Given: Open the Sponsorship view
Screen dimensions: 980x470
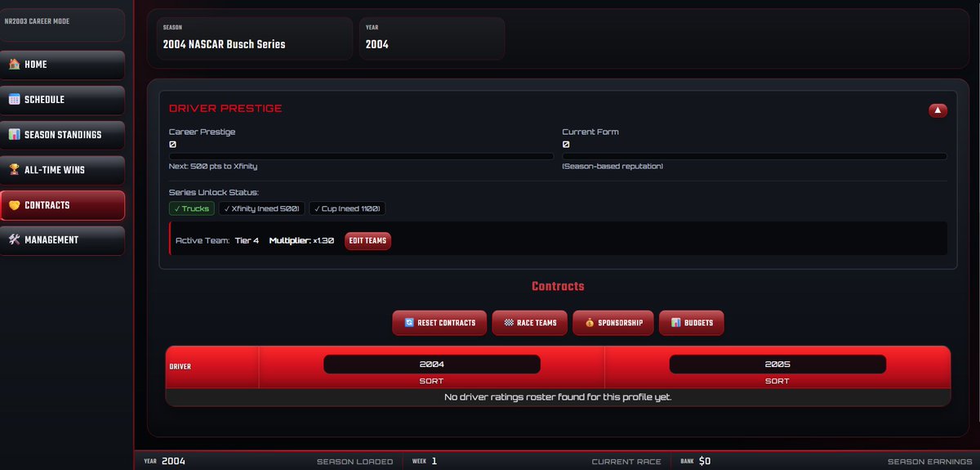Looking at the screenshot, I should 613,323.
